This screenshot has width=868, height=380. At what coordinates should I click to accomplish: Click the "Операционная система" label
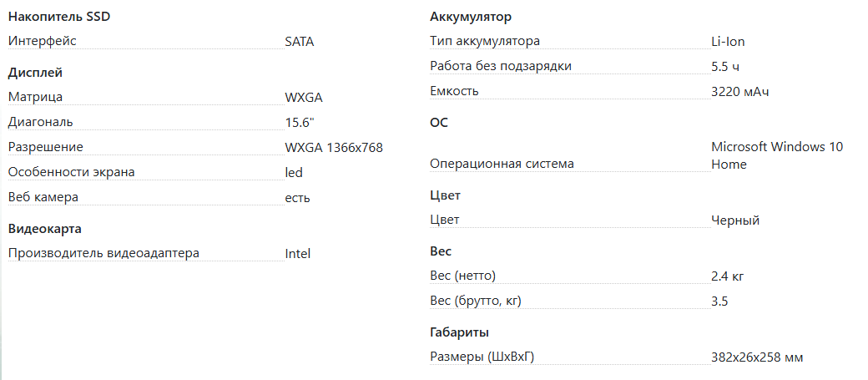click(x=502, y=164)
